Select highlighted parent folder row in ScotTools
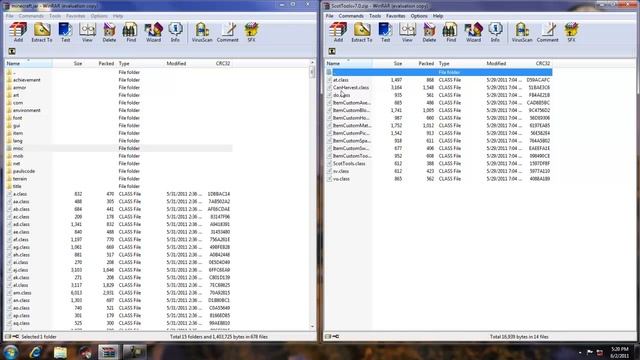The width and height of the screenshot is (640, 360). [439, 72]
